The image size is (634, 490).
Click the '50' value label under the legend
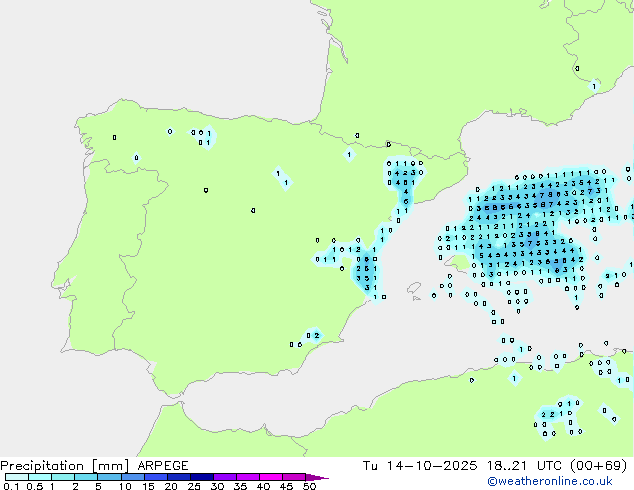point(309,487)
